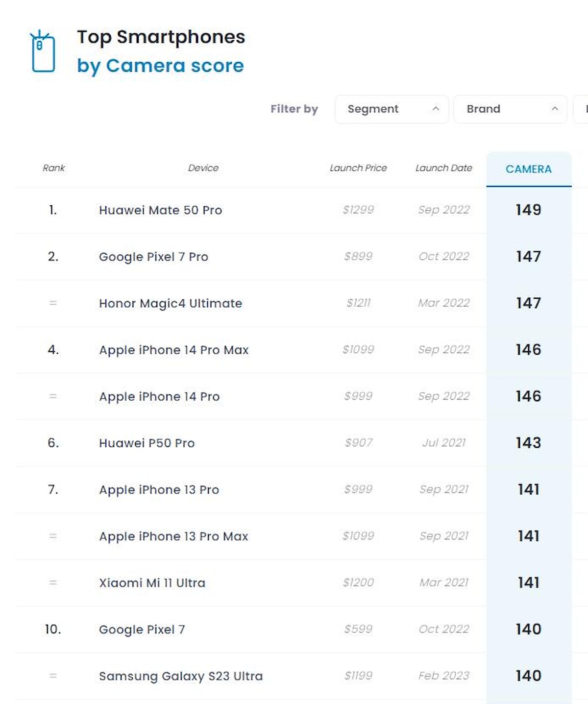Sort by the Launch Date column header
The height and width of the screenshot is (704, 588).
[443, 168]
